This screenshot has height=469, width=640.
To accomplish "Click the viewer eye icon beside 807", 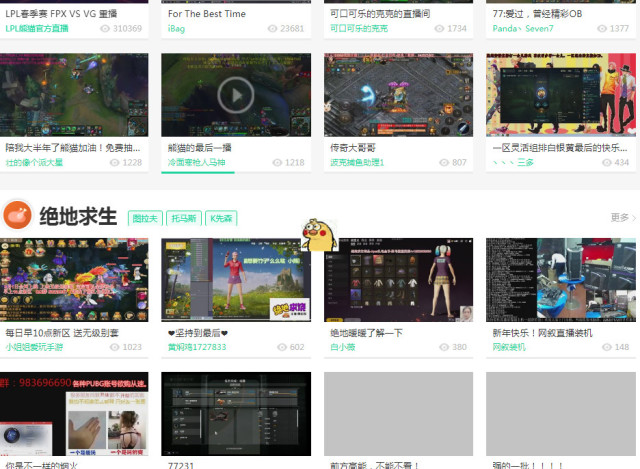I will [444, 162].
